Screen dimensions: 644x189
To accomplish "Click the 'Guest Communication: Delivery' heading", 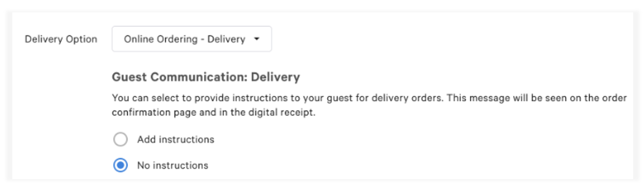I will point(205,77).
